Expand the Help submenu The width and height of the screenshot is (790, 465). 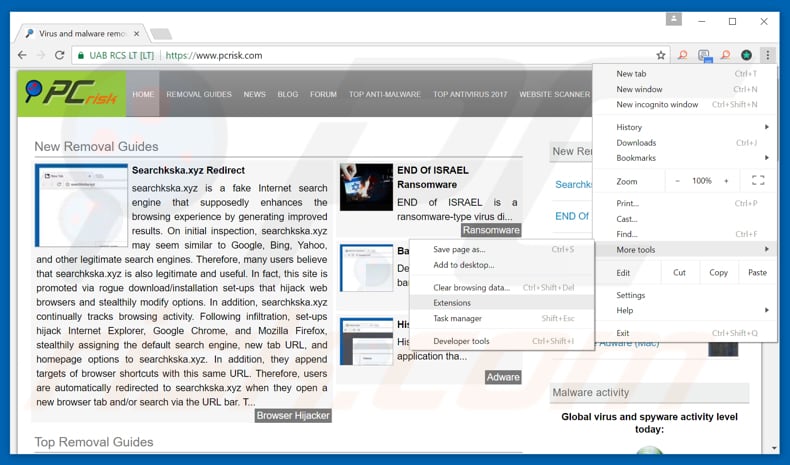(x=685, y=310)
